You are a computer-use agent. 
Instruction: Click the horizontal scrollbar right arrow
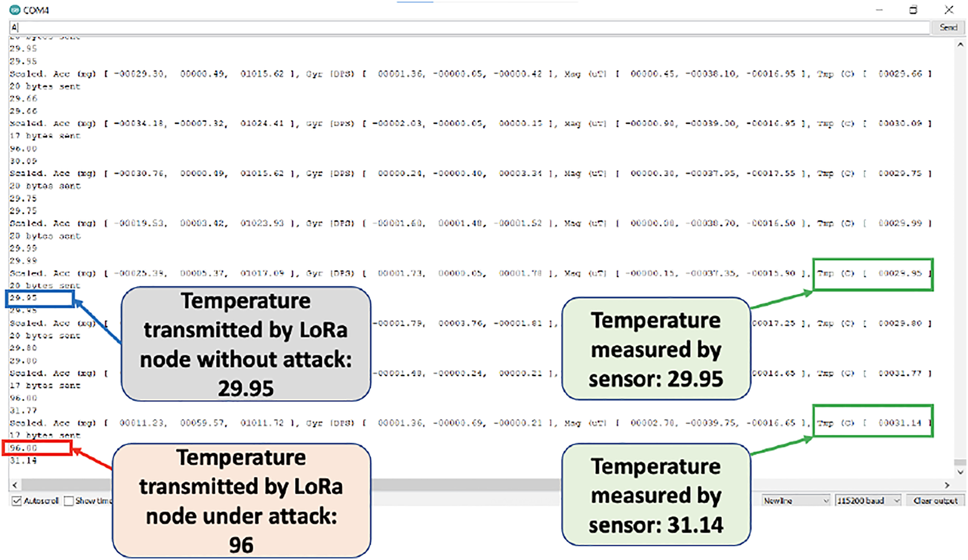tap(947, 485)
